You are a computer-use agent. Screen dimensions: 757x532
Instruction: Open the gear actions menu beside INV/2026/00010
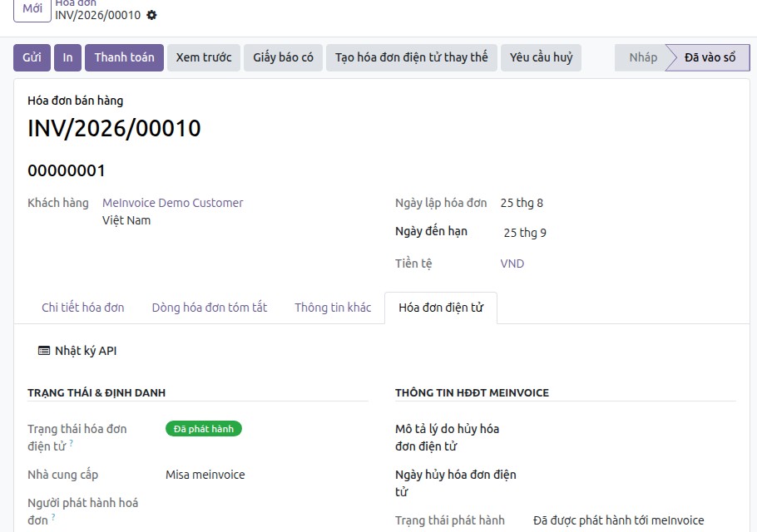(x=151, y=15)
